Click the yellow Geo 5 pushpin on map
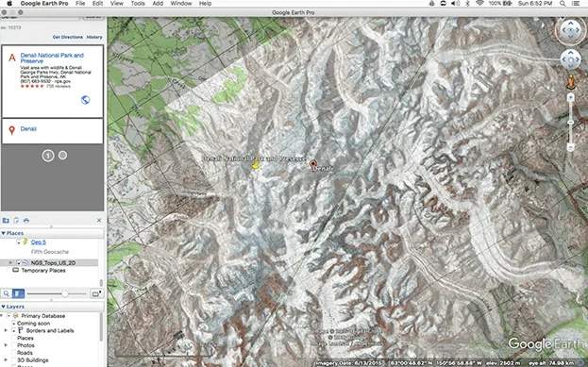This screenshot has width=588, height=367. pos(256,165)
